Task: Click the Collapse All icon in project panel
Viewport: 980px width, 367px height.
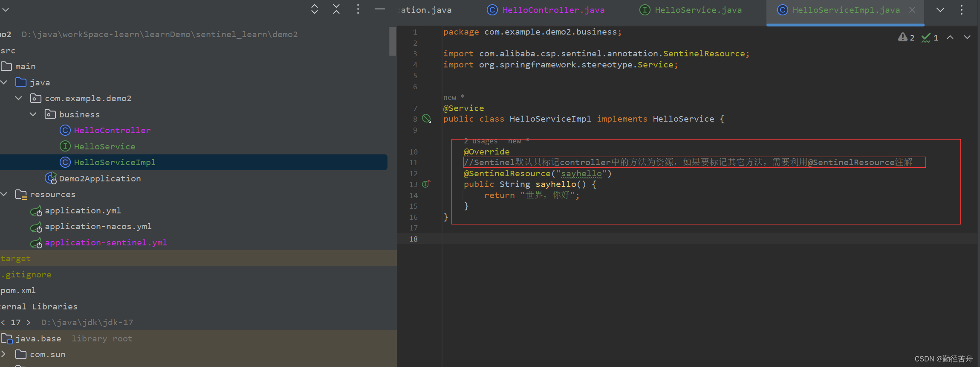Action: pyautogui.click(x=336, y=9)
